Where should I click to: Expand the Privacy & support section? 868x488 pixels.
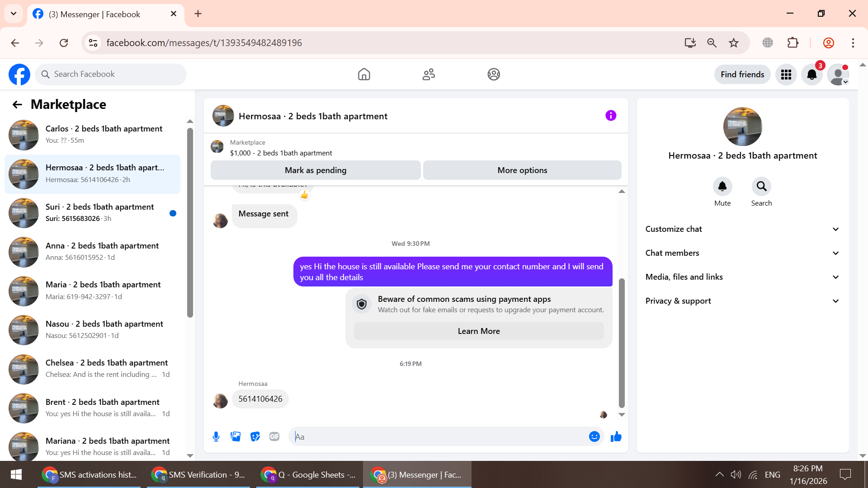[x=742, y=301]
